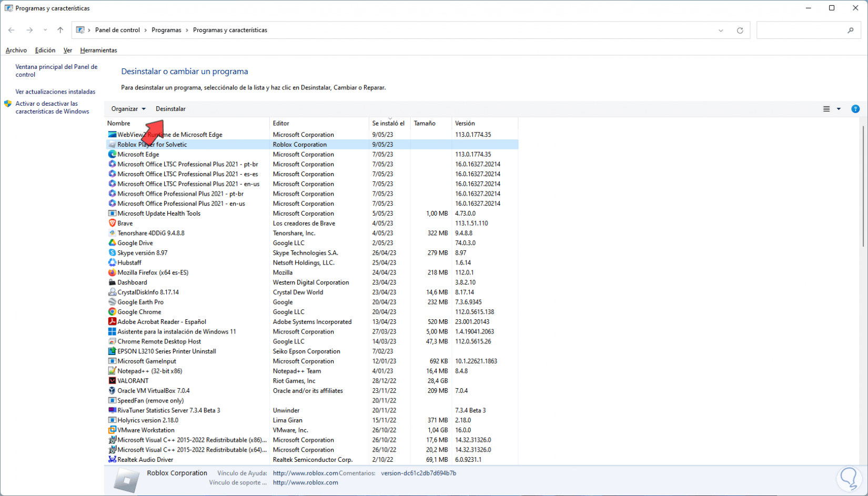
Task: Select Holyrics version 2.18.0 entry
Action: 312,420
